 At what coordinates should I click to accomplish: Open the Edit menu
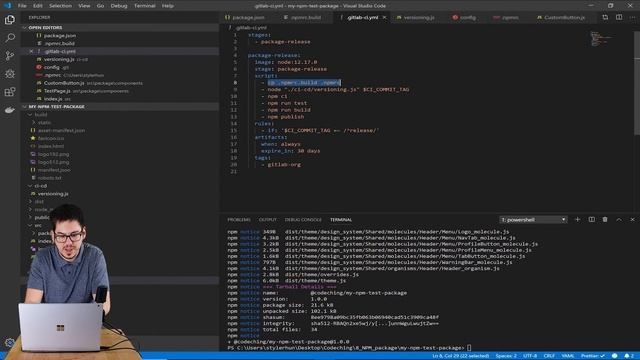(x=38, y=6)
